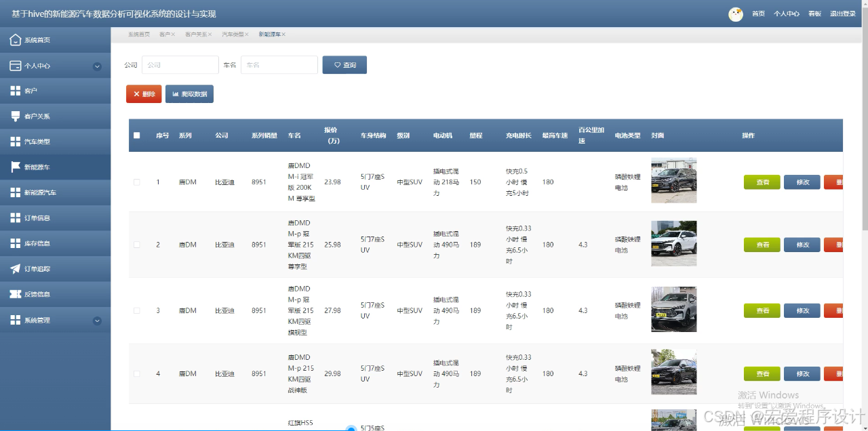This screenshot has height=431, width=868.
Task: Go to 首页 in top navigation
Action: click(x=758, y=14)
